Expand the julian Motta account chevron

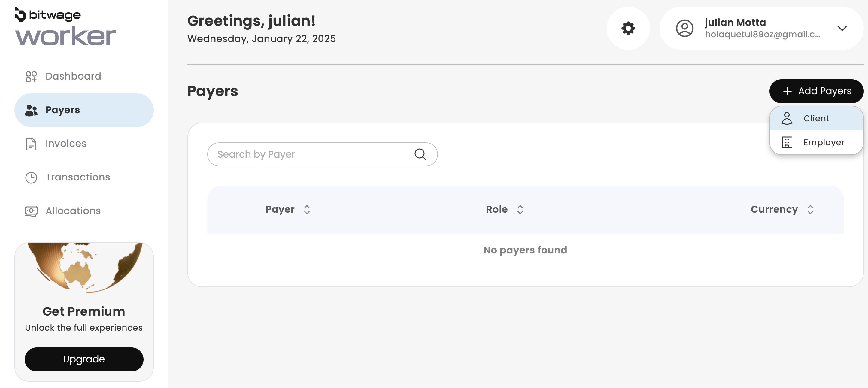(842, 28)
